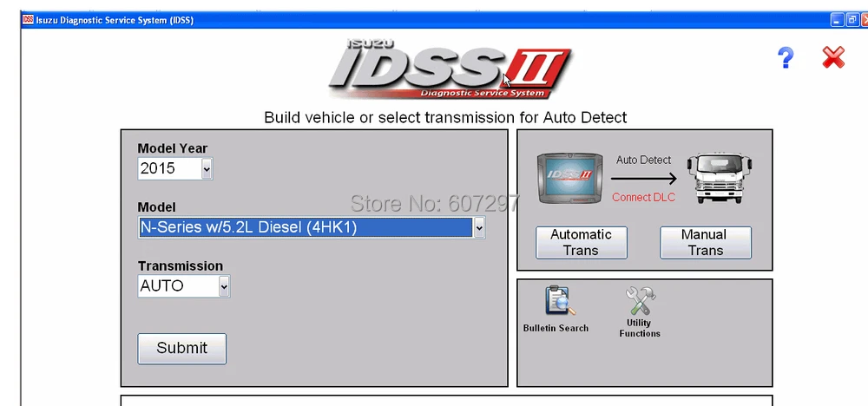The width and height of the screenshot is (868, 406).
Task: Choose Automatic Trans for auto detect
Action: 582,242
